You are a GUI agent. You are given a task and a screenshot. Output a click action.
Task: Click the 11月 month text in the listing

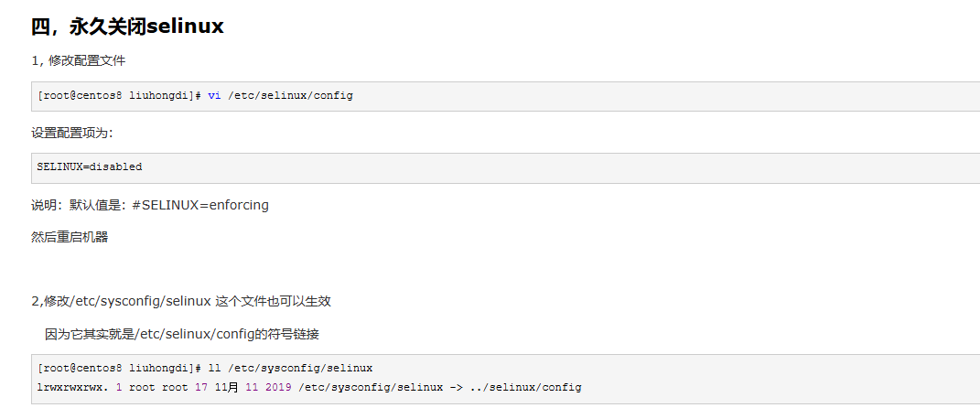coord(226,387)
